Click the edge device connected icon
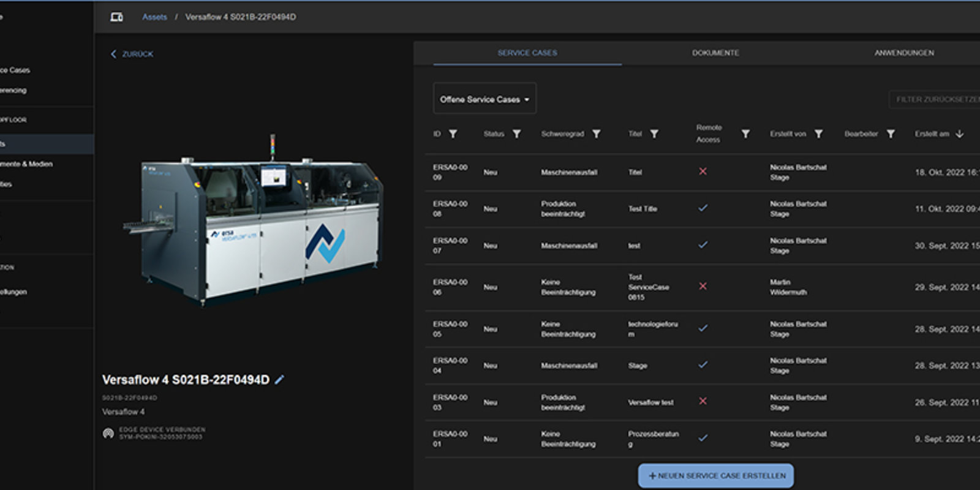 pyautogui.click(x=108, y=433)
